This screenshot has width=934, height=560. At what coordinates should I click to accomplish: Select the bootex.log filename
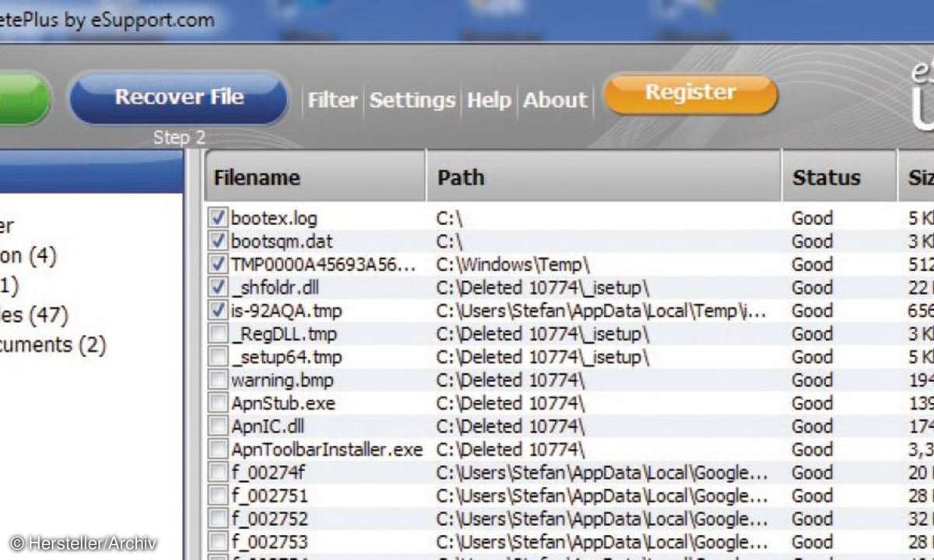pos(274,219)
